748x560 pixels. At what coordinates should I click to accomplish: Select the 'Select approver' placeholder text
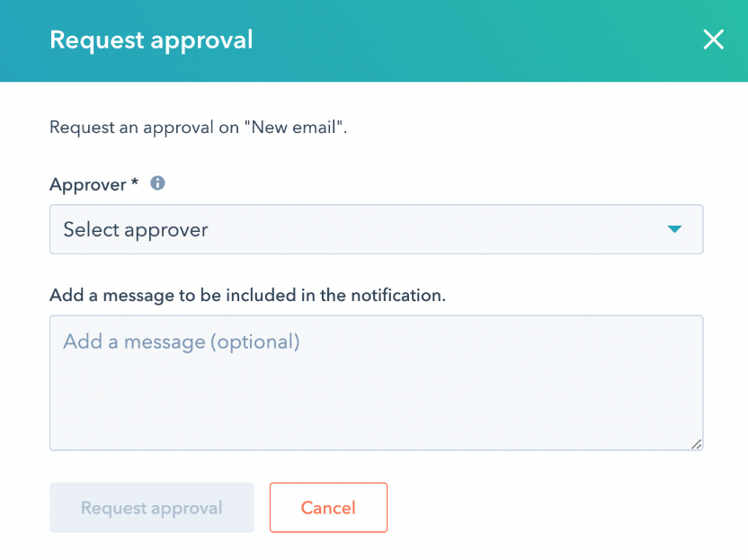(x=136, y=230)
